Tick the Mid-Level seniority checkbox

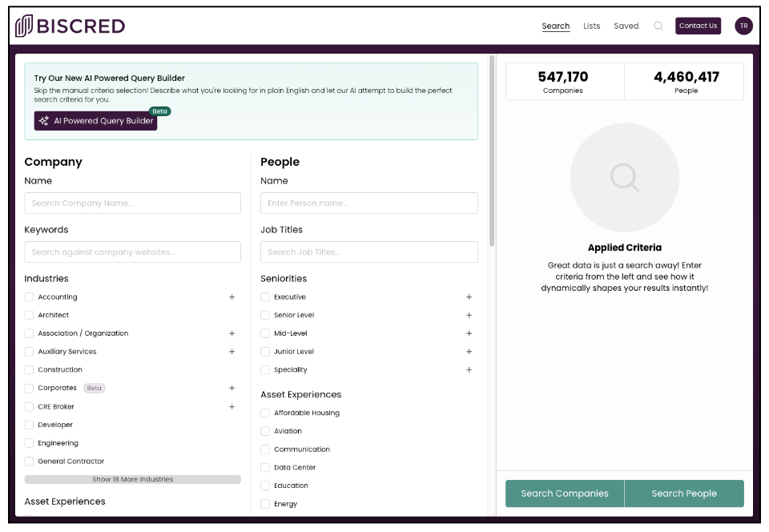265,333
